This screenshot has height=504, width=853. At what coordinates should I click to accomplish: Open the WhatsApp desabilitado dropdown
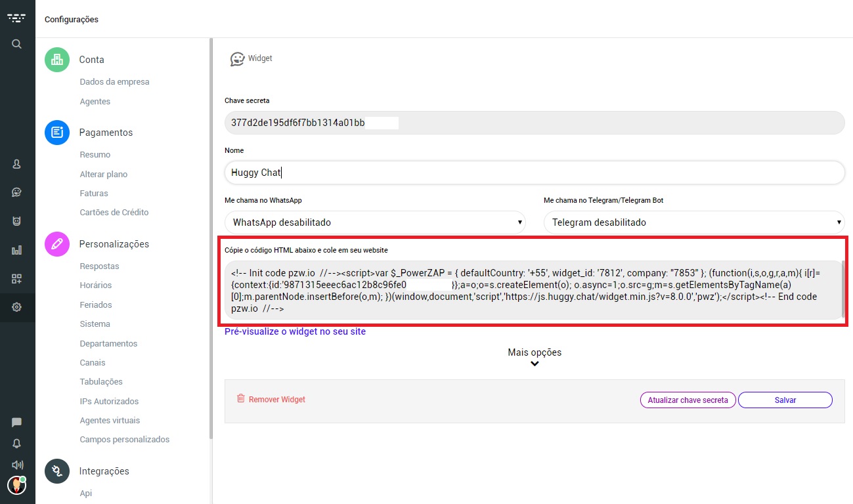pos(375,222)
